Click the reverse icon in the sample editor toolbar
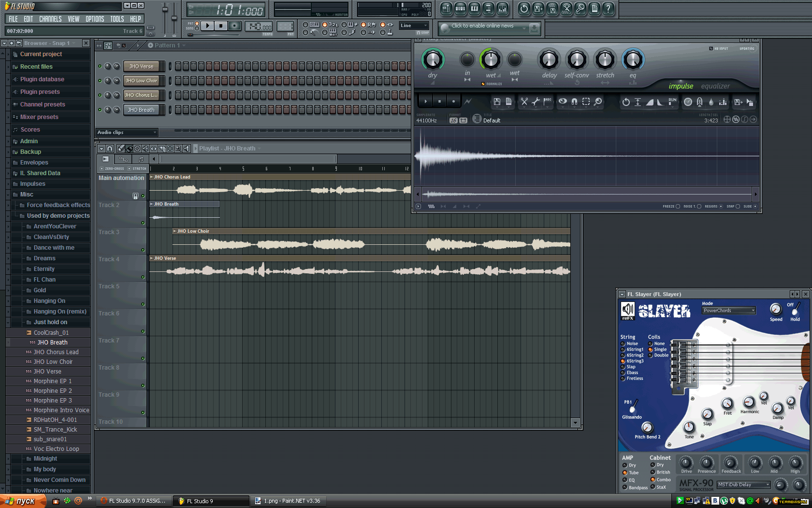 pyautogui.click(x=626, y=102)
